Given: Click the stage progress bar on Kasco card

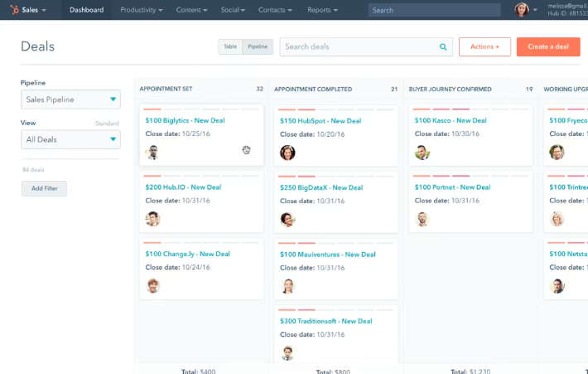Looking at the screenshot, I should coord(470,109).
